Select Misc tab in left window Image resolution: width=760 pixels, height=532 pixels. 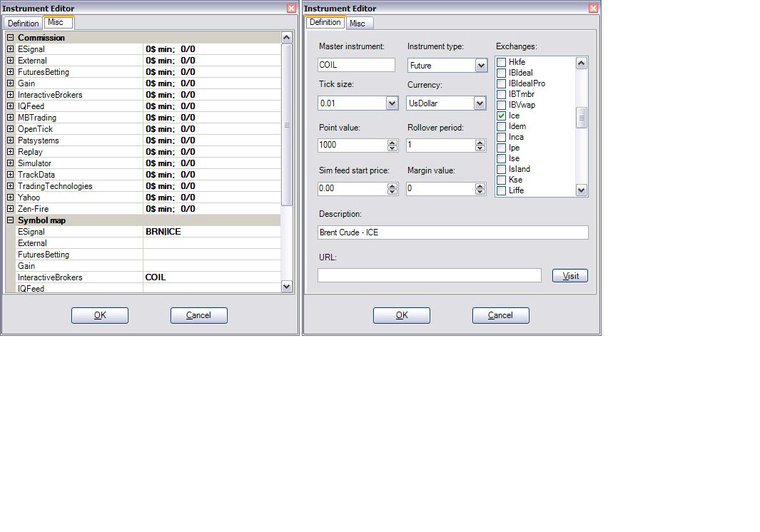59,22
